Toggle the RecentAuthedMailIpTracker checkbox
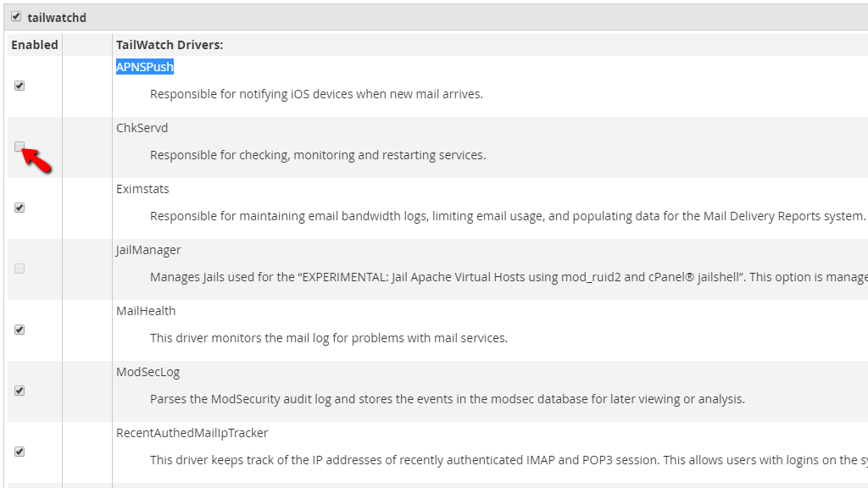Image resolution: width=868 pixels, height=488 pixels. click(19, 452)
